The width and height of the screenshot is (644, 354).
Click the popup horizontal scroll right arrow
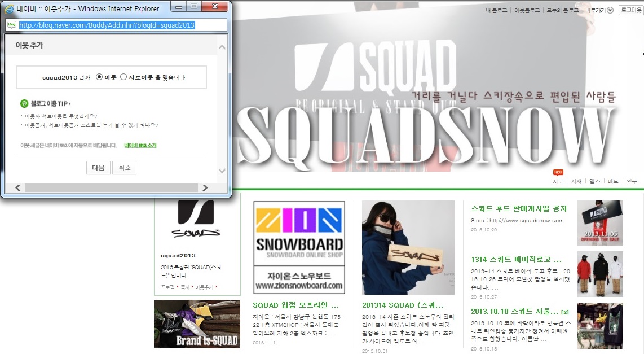coord(205,187)
